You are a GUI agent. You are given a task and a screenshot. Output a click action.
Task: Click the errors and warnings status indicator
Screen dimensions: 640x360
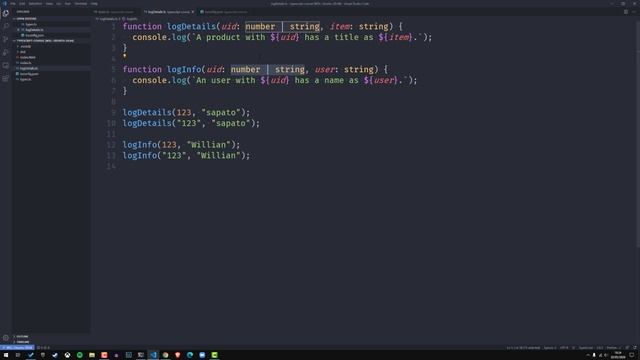click(x=43, y=348)
